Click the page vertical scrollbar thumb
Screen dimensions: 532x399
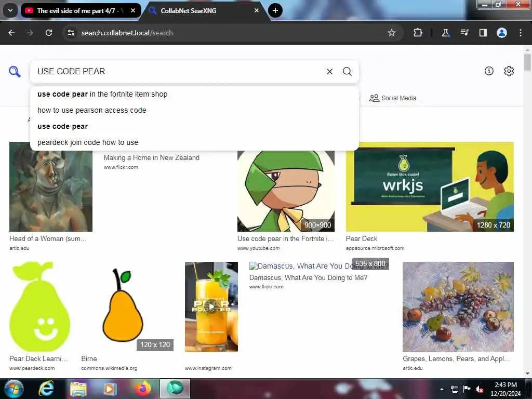[x=527, y=62]
